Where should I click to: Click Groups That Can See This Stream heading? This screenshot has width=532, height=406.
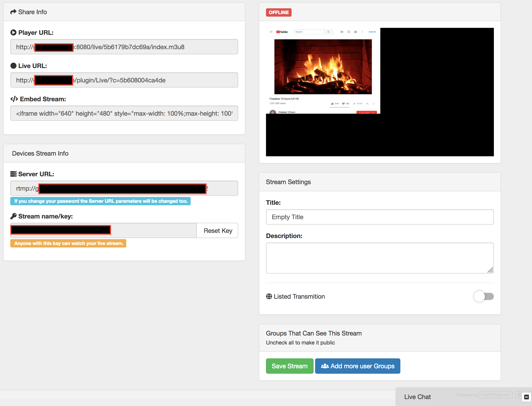coord(314,333)
